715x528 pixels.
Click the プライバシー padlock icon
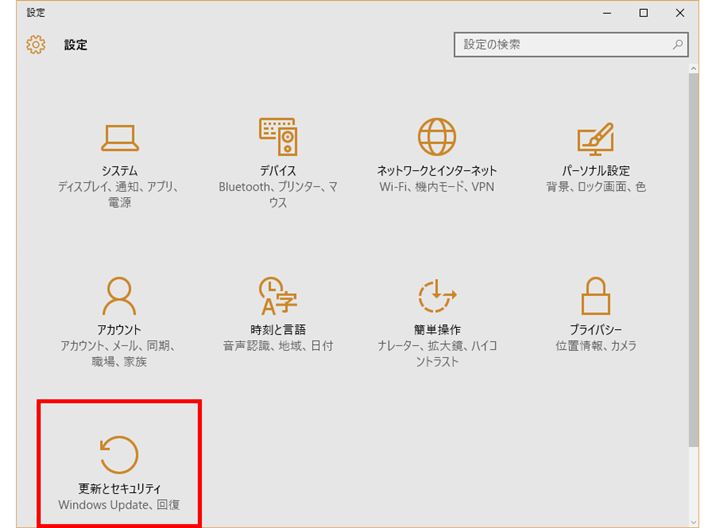click(596, 296)
